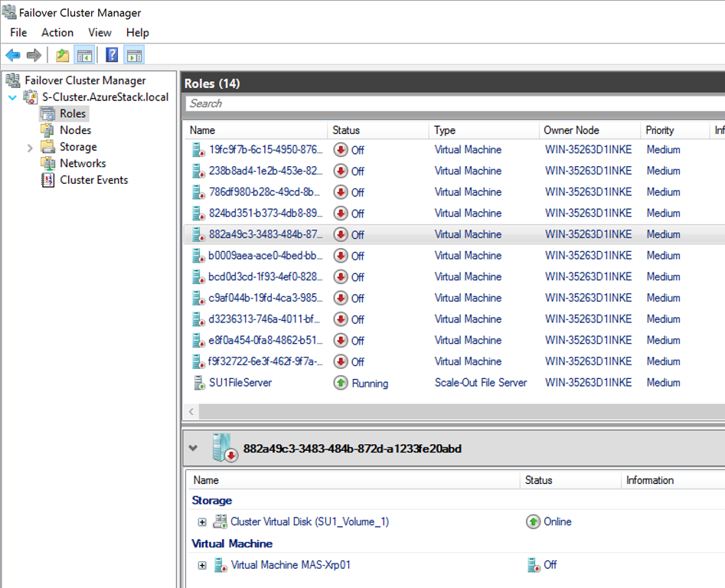Toggle Show/Hide Action Pane toolbar button
This screenshot has height=588, width=725.
tap(134, 55)
